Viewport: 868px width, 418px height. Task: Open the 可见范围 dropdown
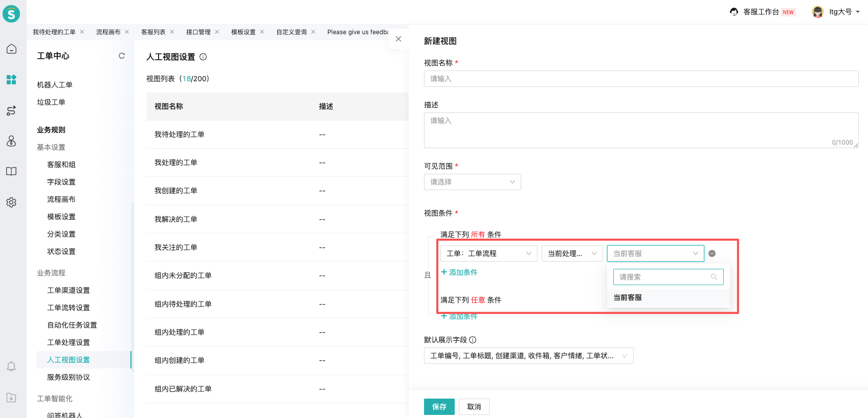point(472,182)
